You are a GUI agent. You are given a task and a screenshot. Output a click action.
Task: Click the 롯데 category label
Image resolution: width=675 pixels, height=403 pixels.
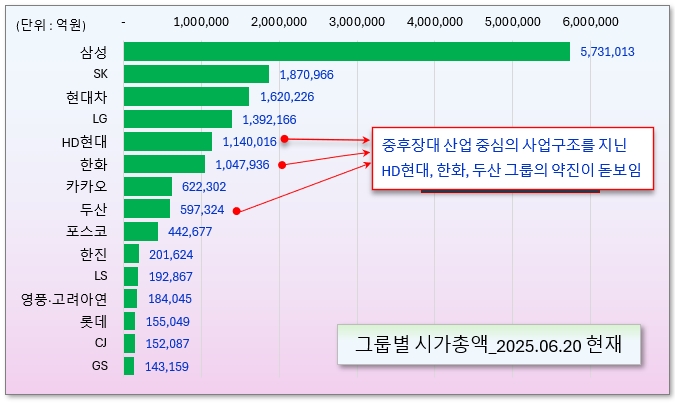click(x=93, y=321)
